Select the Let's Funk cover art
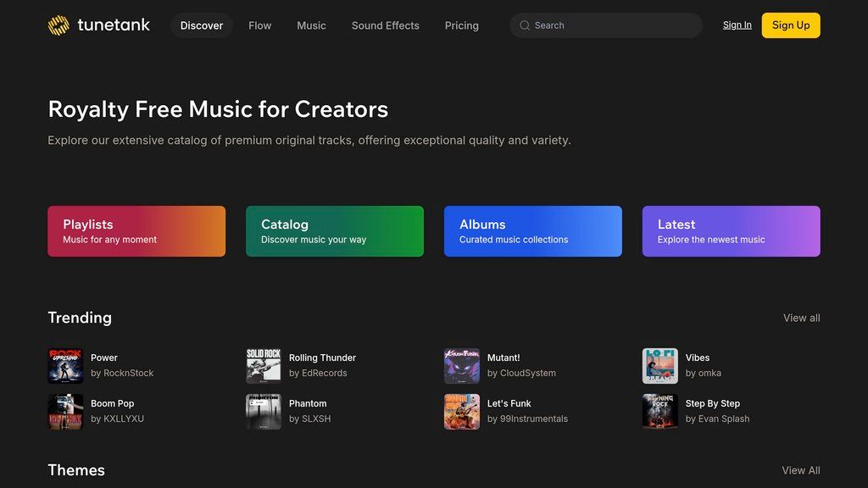Screen dimensions: 868x488 (462, 412)
